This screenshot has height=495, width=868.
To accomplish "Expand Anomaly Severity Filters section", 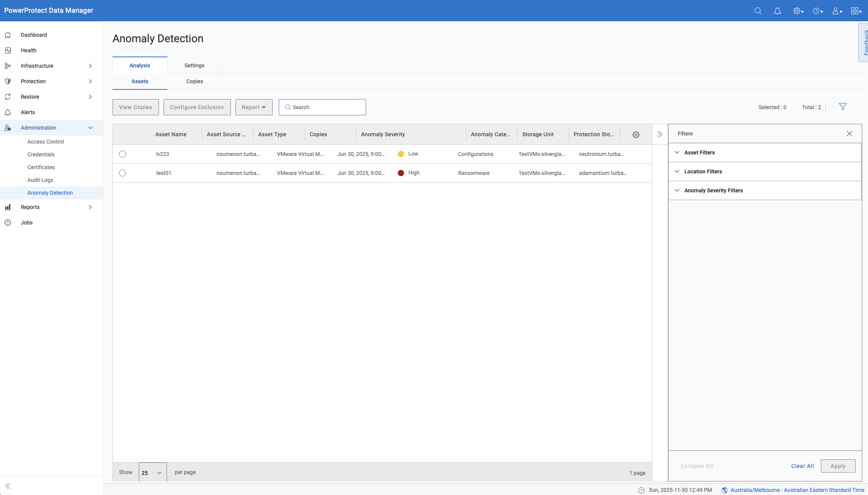I will [x=713, y=190].
